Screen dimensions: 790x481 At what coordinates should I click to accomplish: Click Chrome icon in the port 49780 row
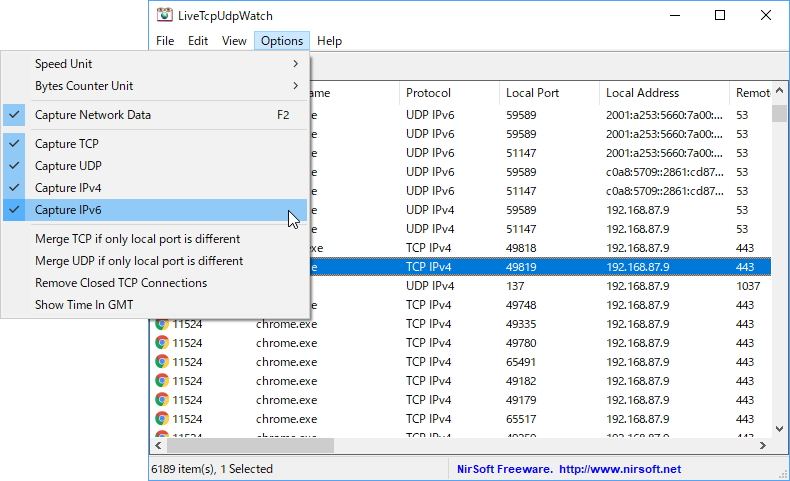162,343
